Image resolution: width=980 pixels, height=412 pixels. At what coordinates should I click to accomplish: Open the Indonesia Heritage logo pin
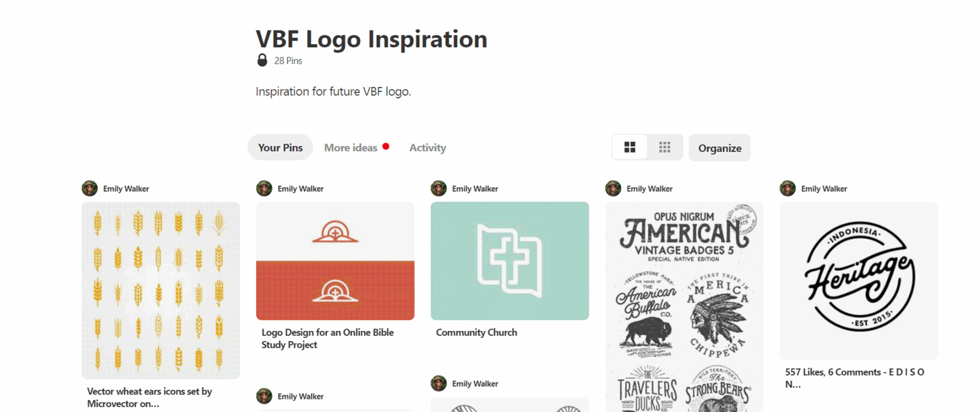(859, 280)
